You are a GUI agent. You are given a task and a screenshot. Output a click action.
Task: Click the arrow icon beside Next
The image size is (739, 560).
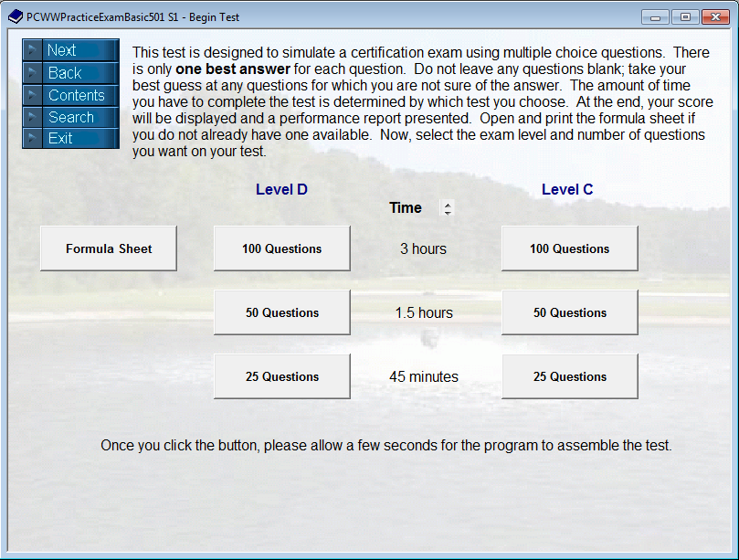[33, 49]
